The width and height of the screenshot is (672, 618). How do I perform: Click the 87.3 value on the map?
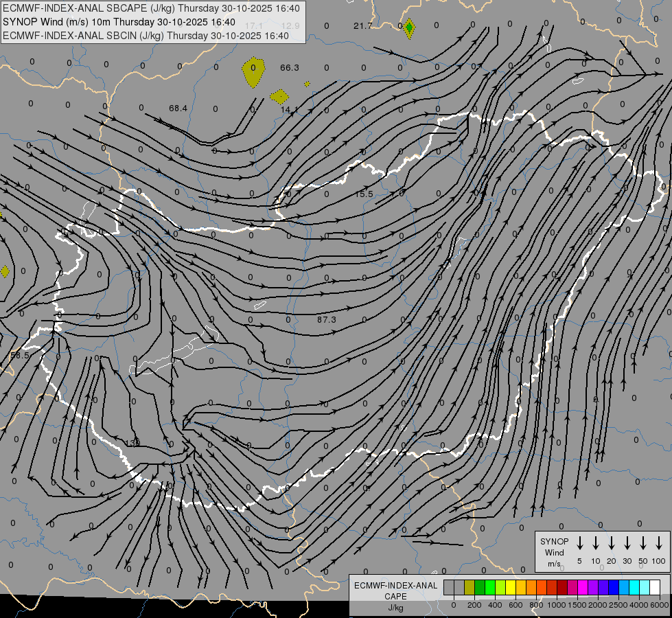(327, 319)
